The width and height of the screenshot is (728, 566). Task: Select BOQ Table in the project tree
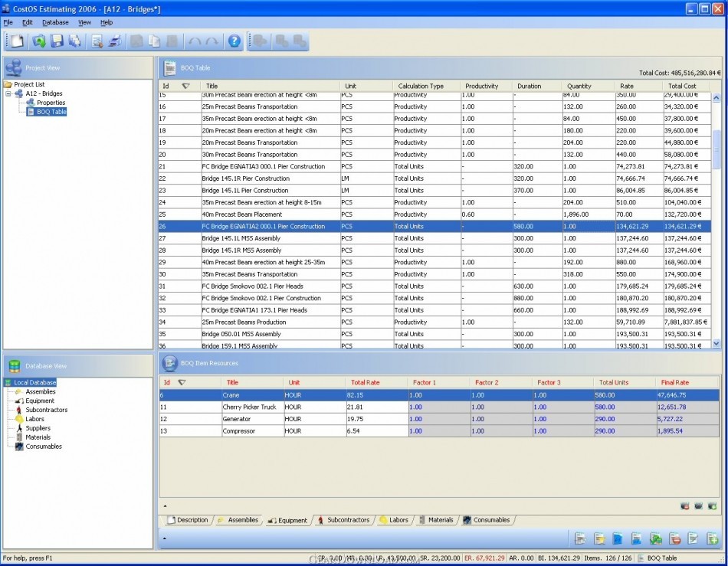pos(51,112)
